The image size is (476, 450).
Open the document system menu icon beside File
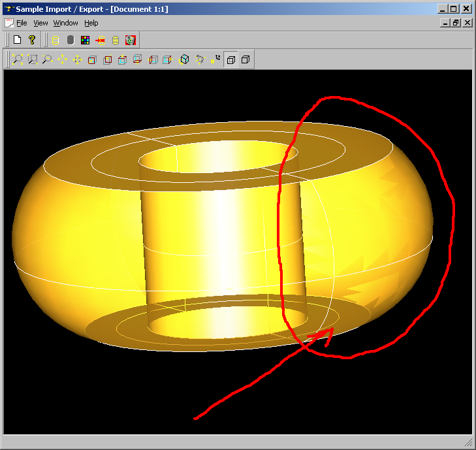point(8,23)
